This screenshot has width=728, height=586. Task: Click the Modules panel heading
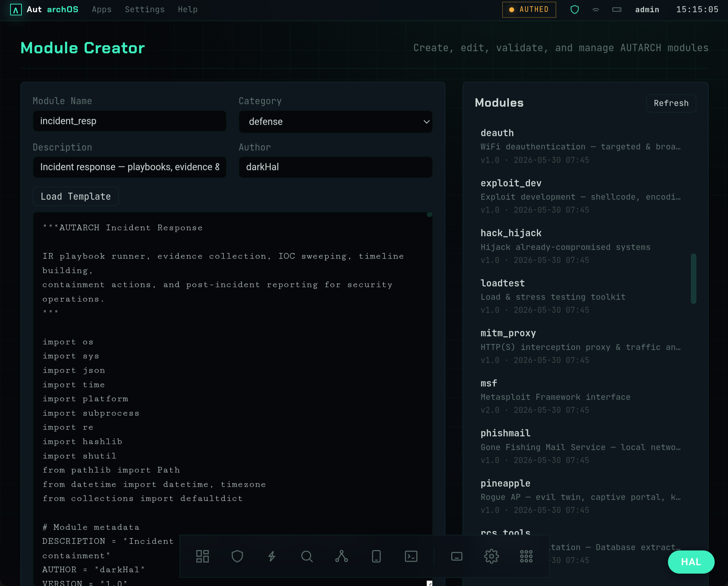click(x=499, y=103)
